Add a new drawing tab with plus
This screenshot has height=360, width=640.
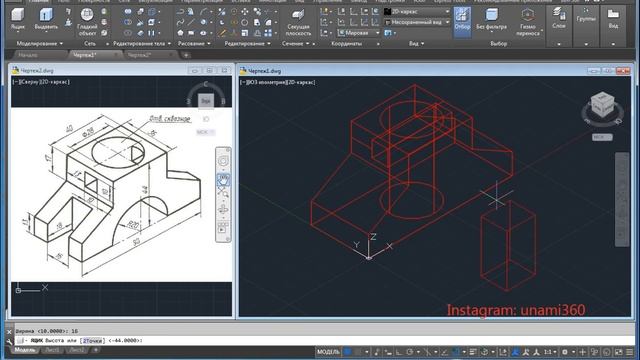tap(186, 55)
